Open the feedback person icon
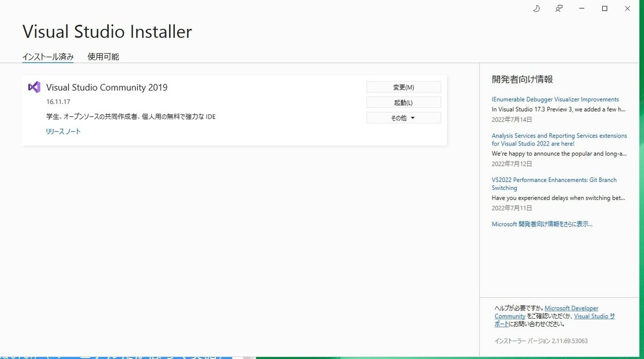Image resolution: width=644 pixels, height=359 pixels. point(559,9)
